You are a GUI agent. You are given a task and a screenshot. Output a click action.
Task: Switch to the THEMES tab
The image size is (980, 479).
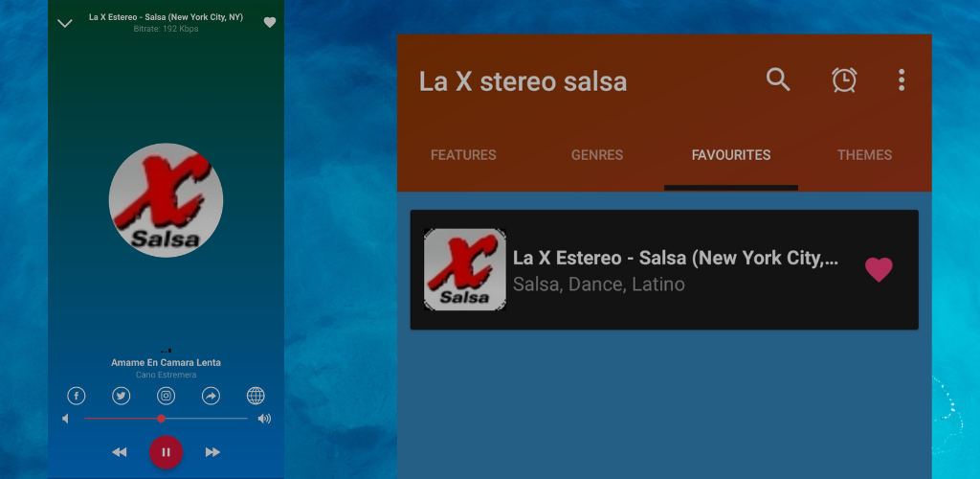coord(865,155)
